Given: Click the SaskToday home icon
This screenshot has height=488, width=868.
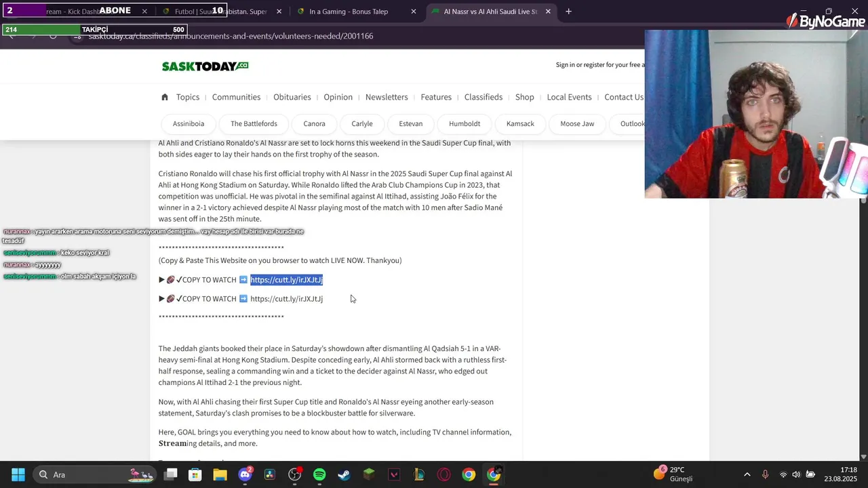Looking at the screenshot, I should coord(164,97).
